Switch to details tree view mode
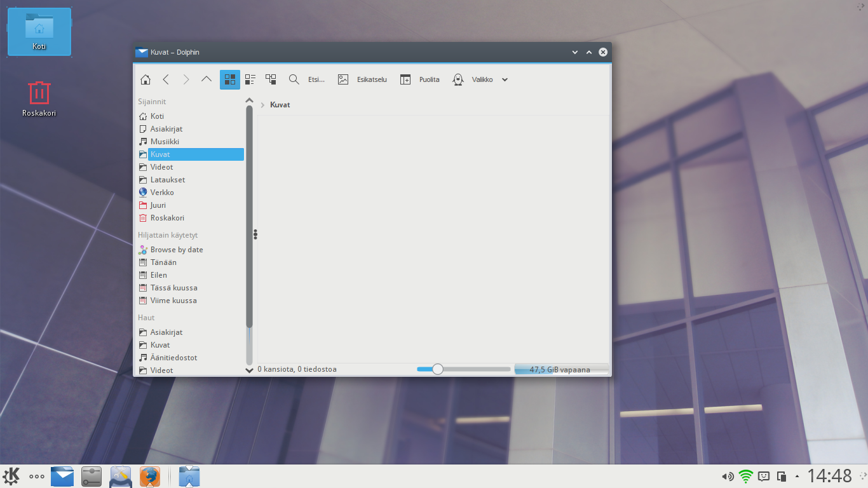The height and width of the screenshot is (488, 868). 271,79
